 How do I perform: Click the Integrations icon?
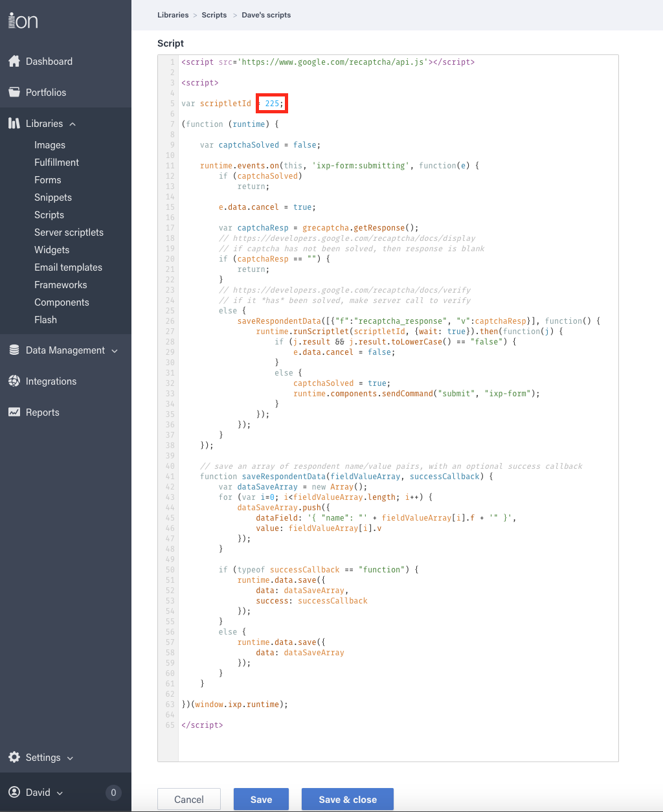coord(14,381)
